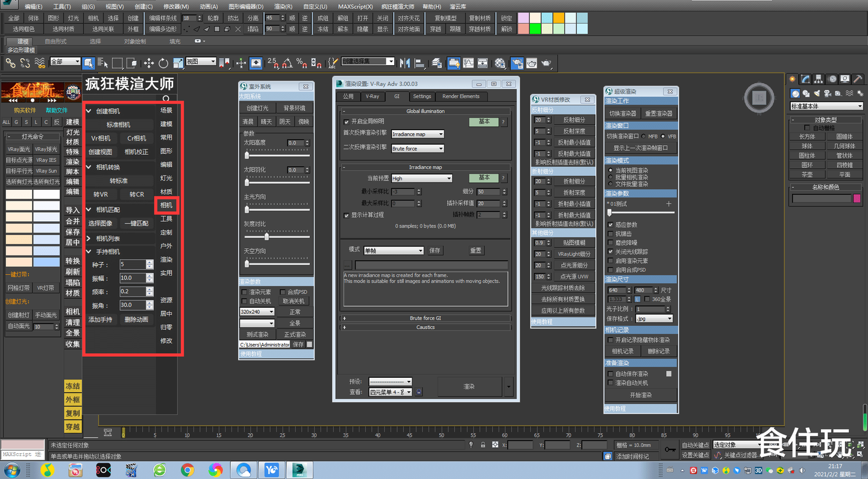Expand the Brute force GI rollout

[426, 318]
